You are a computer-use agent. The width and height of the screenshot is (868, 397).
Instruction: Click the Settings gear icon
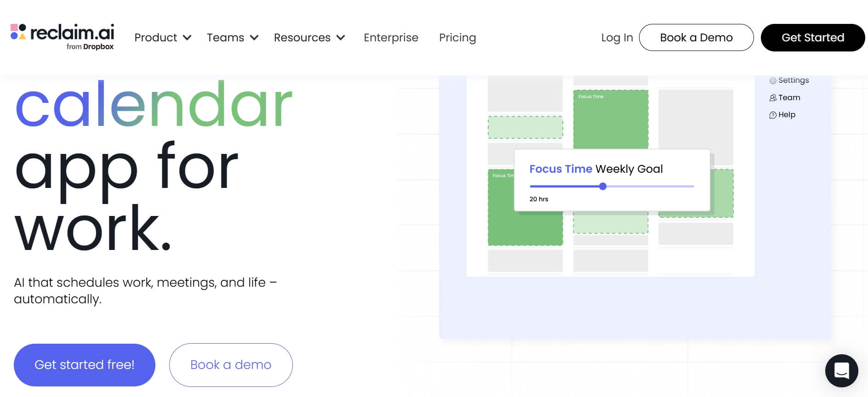click(x=773, y=80)
